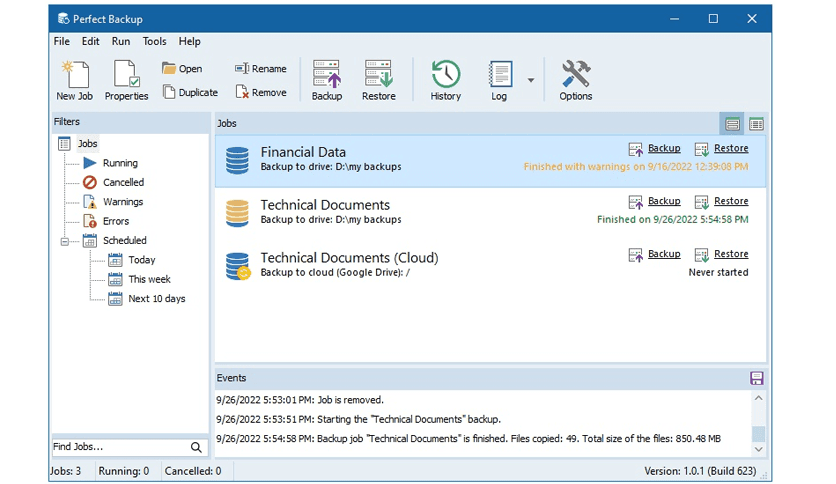Open the Options tools icon

click(576, 80)
